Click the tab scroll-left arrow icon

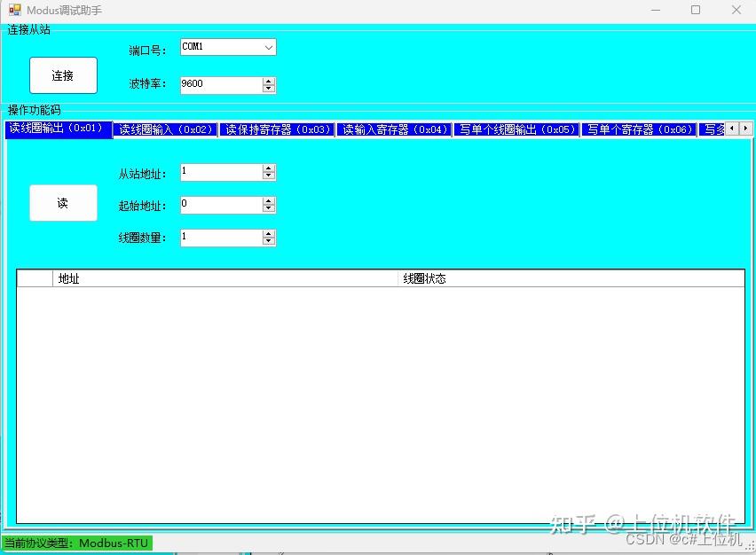[732, 129]
